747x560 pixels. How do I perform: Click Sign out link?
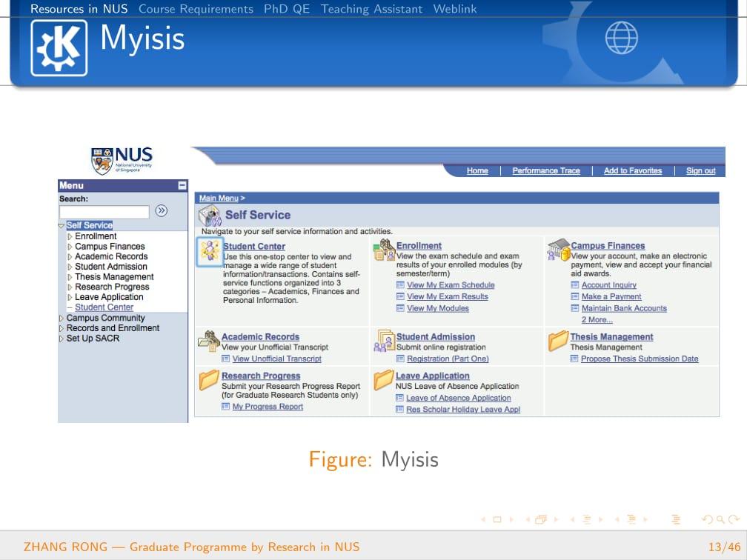701,170
